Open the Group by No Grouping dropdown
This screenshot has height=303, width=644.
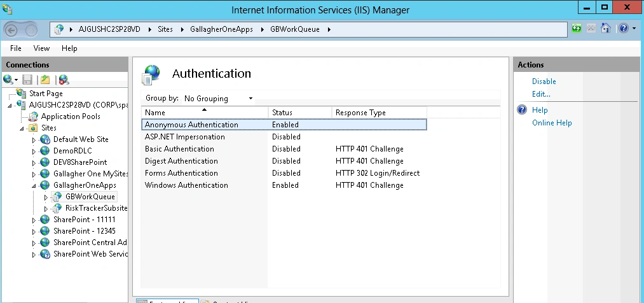tap(219, 99)
